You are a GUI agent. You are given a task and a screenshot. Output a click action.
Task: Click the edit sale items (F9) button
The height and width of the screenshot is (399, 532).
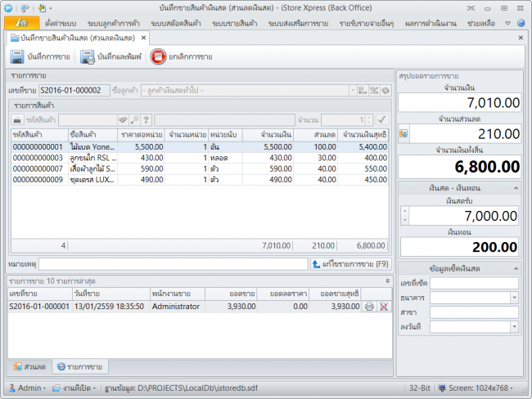click(x=351, y=264)
